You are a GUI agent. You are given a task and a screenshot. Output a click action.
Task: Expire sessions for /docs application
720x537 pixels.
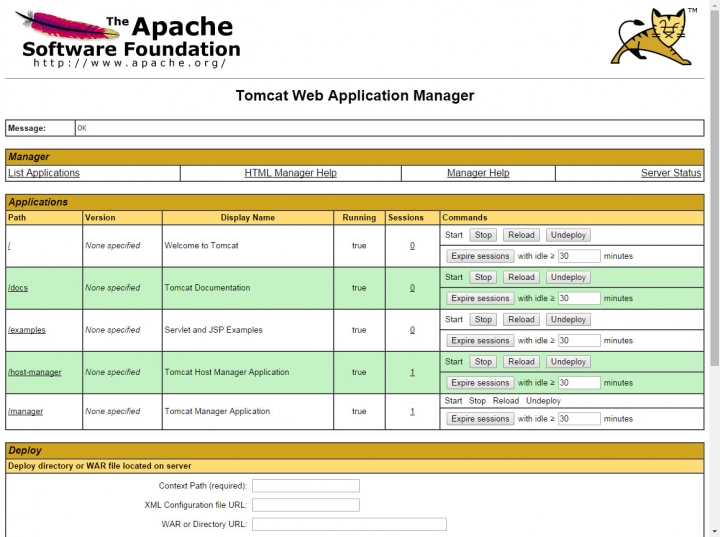[480, 299]
